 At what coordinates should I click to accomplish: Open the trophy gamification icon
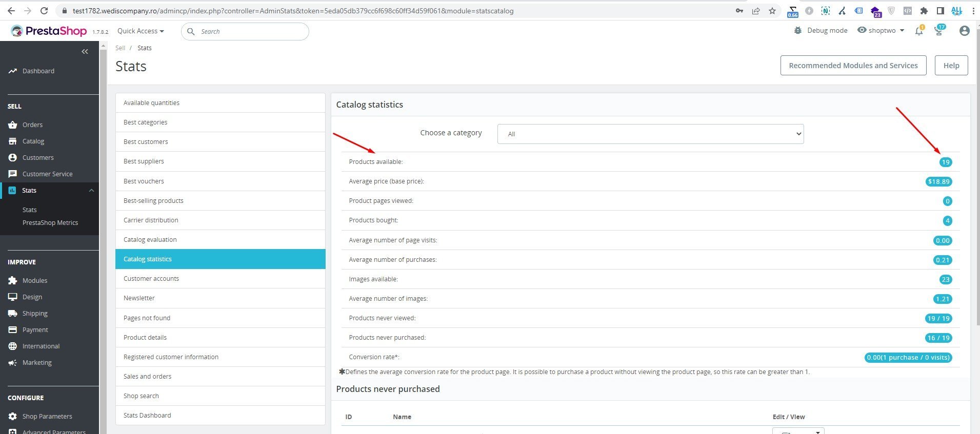939,31
